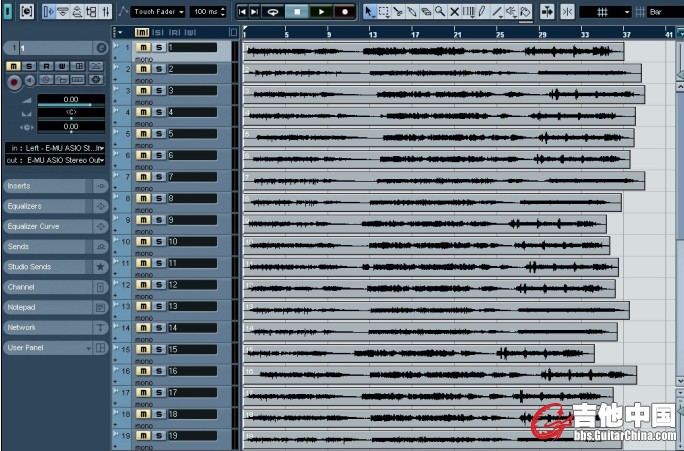Screen dimensions: 684x451
Task: Open the Studio Sends star icon
Action: click(100, 267)
